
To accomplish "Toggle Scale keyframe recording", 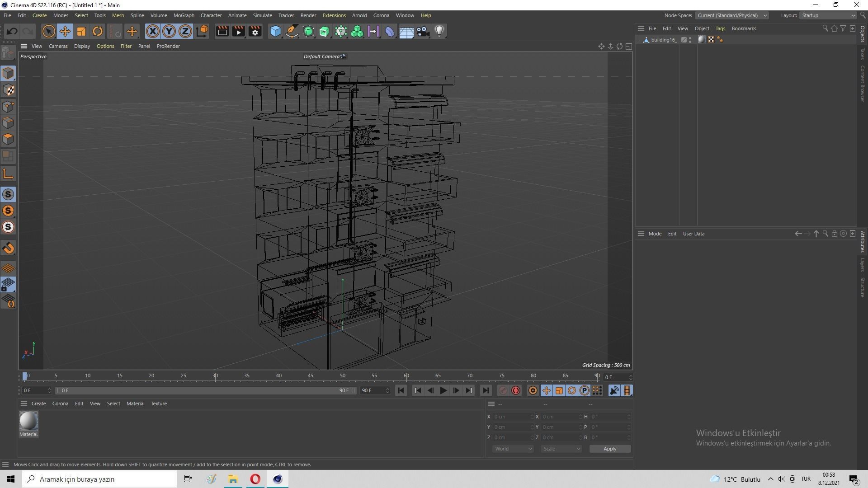I will pos(559,391).
